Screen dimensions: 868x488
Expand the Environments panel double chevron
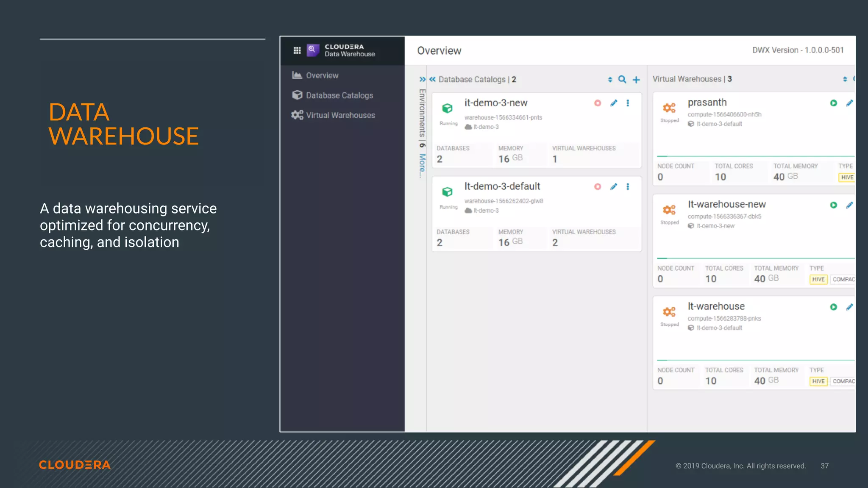click(423, 79)
